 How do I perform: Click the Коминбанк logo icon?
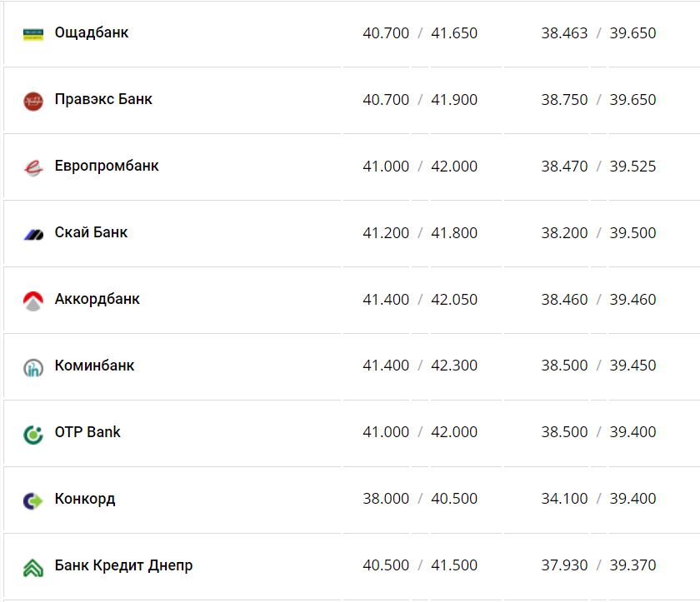click(33, 367)
